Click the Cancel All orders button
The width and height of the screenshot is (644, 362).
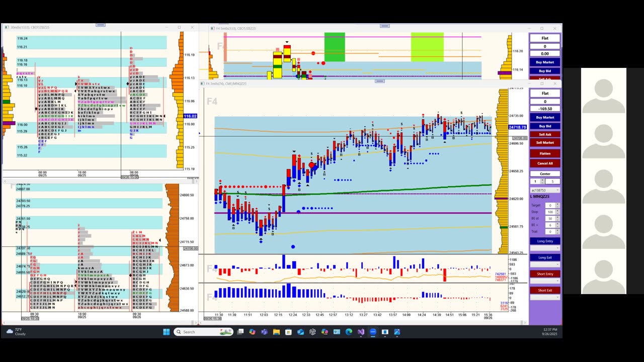(545, 163)
